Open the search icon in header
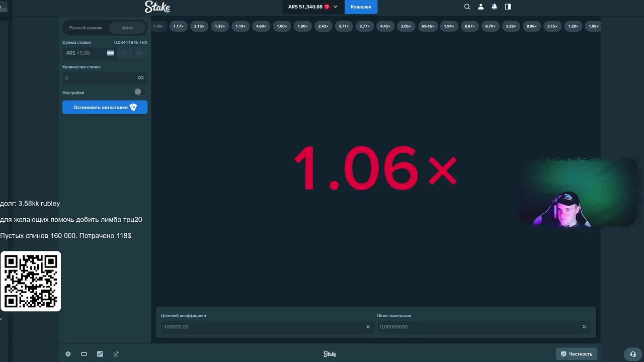The height and width of the screenshot is (362, 644). tap(467, 7)
